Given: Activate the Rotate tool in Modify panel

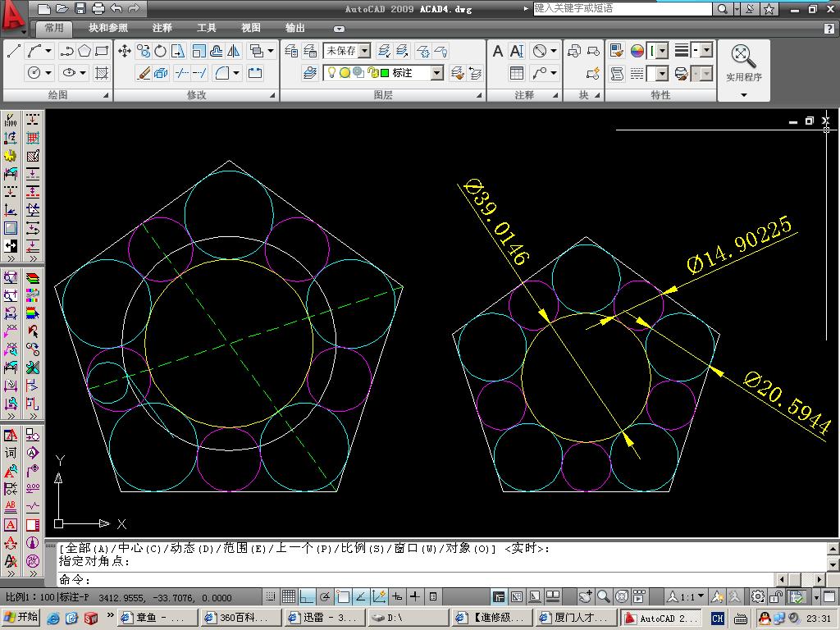Looking at the screenshot, I should click(x=160, y=52).
